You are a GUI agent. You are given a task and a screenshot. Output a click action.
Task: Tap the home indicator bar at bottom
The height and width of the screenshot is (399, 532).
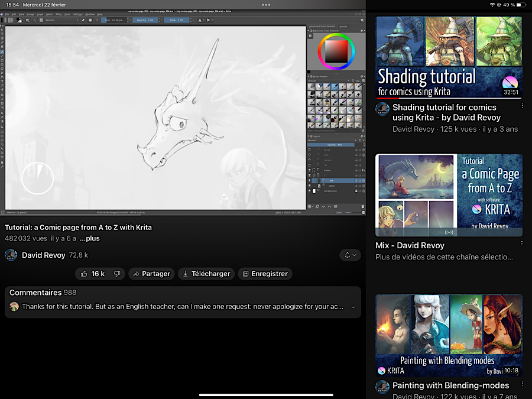266,395
